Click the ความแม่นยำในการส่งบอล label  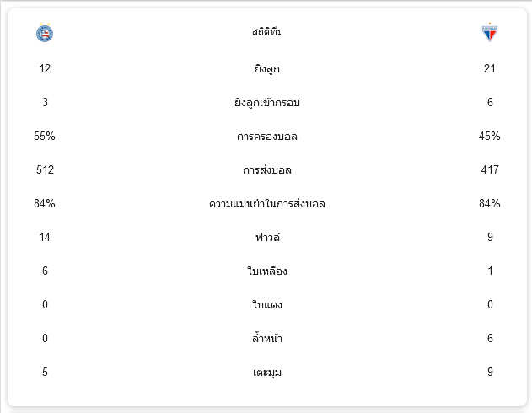tap(267, 203)
